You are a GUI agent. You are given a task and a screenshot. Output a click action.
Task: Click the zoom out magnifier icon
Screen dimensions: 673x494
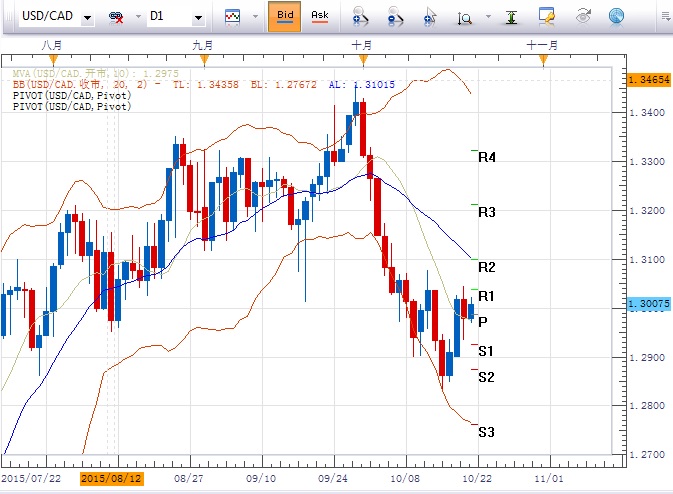395,17
